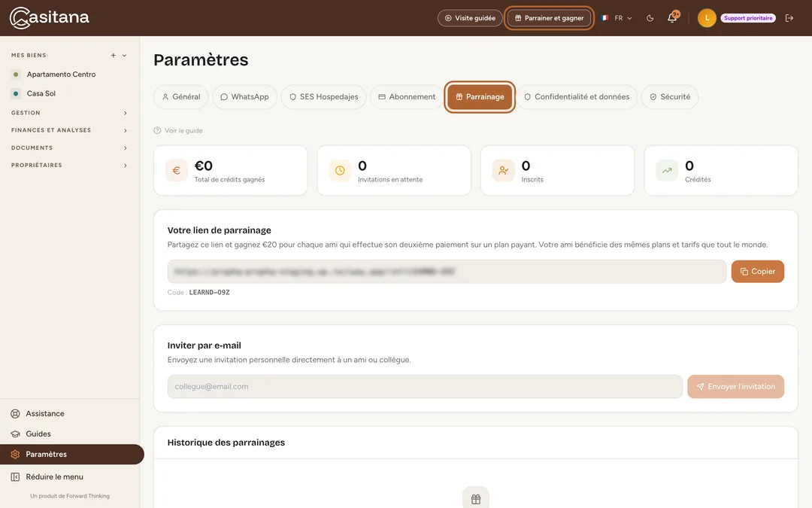Add a new property with plus icon
Screen dimensions: 812x508
pyautogui.click(x=113, y=56)
